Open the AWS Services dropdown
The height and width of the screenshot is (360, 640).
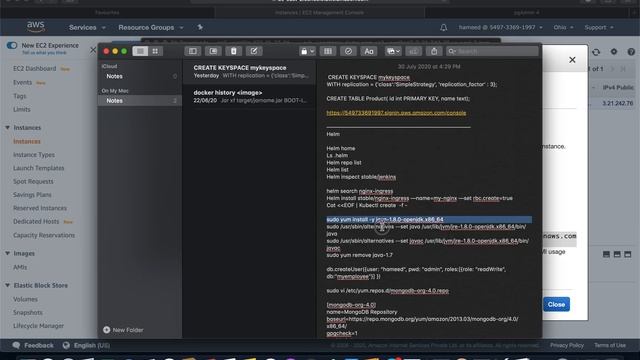pyautogui.click(x=87, y=27)
